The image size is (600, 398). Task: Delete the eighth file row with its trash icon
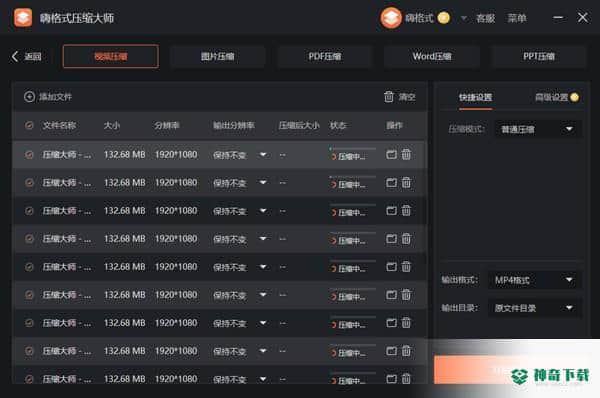click(x=406, y=351)
